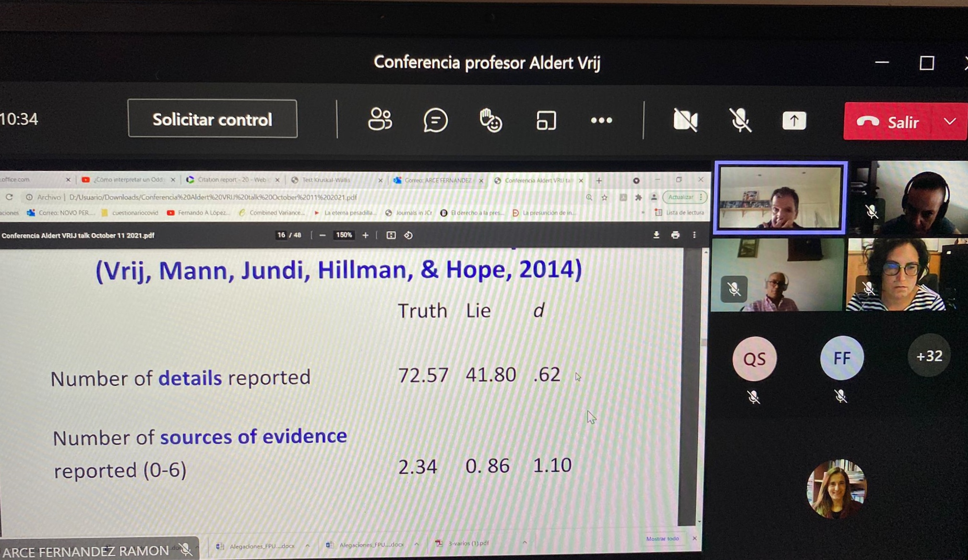Open the share content tray
968x560 pixels.
(794, 120)
